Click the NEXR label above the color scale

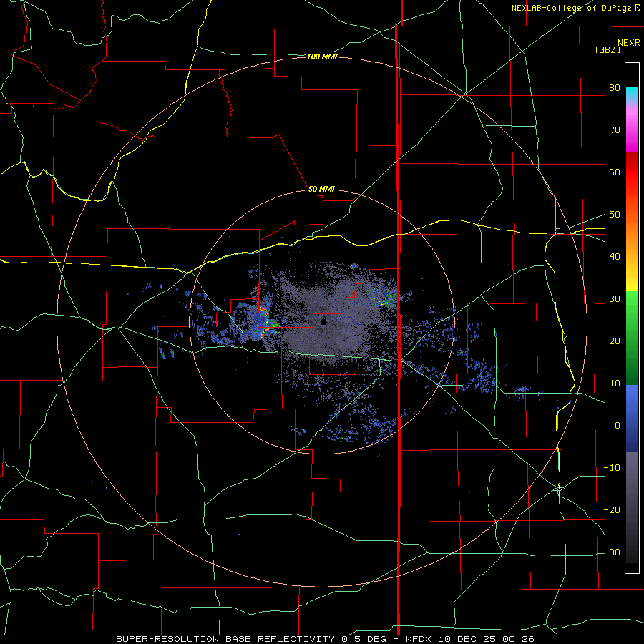(628, 43)
